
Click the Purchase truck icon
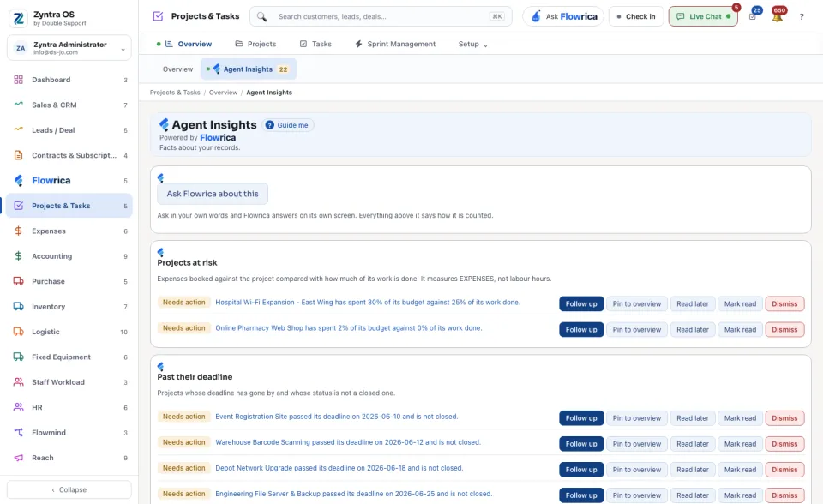click(18, 281)
